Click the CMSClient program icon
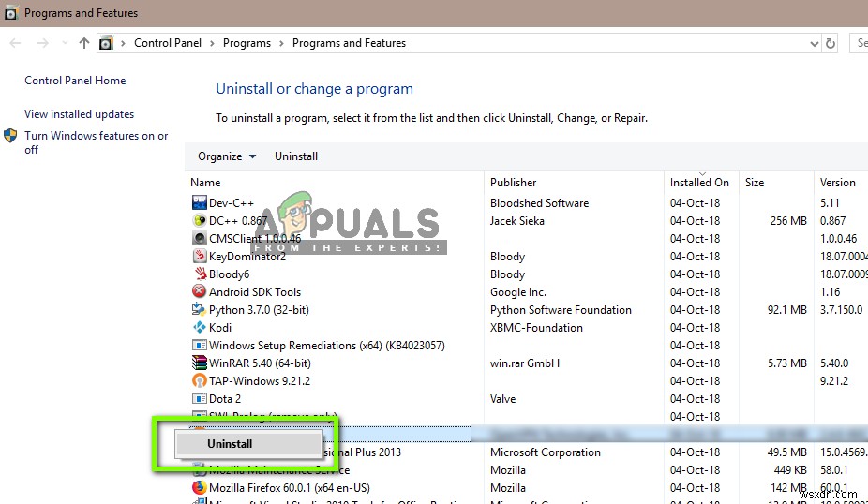This screenshot has height=504, width=868. [199, 238]
